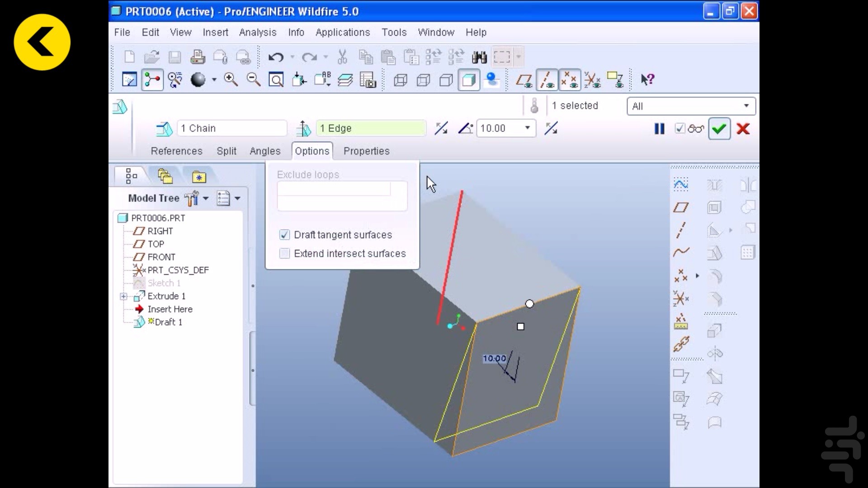Viewport: 868px width, 488px height.
Task: Pause the draft feature tool
Action: (660, 129)
